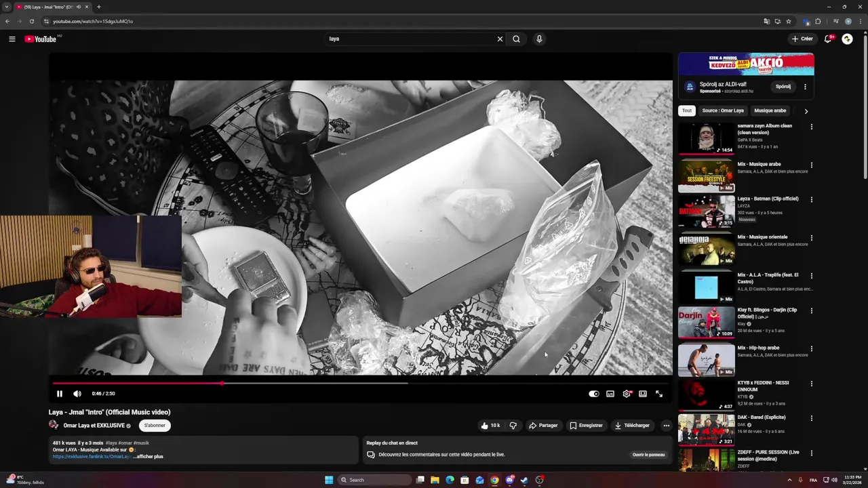The image size is (868, 488).
Task: Toggle the autoplay switch
Action: [594, 394]
